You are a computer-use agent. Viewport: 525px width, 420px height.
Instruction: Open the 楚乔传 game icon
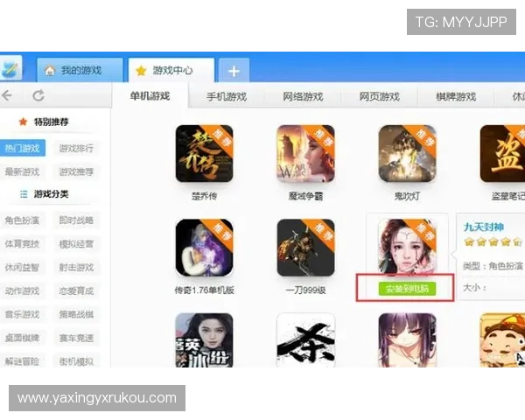(204, 154)
